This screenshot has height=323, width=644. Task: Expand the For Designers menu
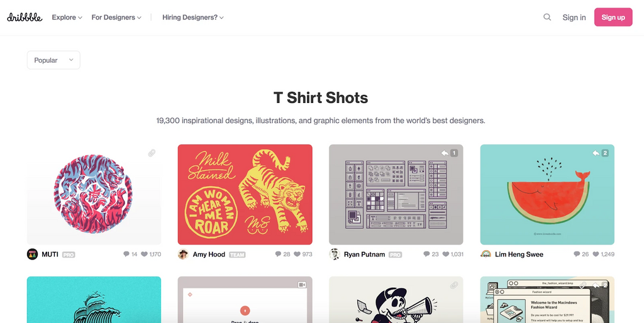[x=116, y=17]
